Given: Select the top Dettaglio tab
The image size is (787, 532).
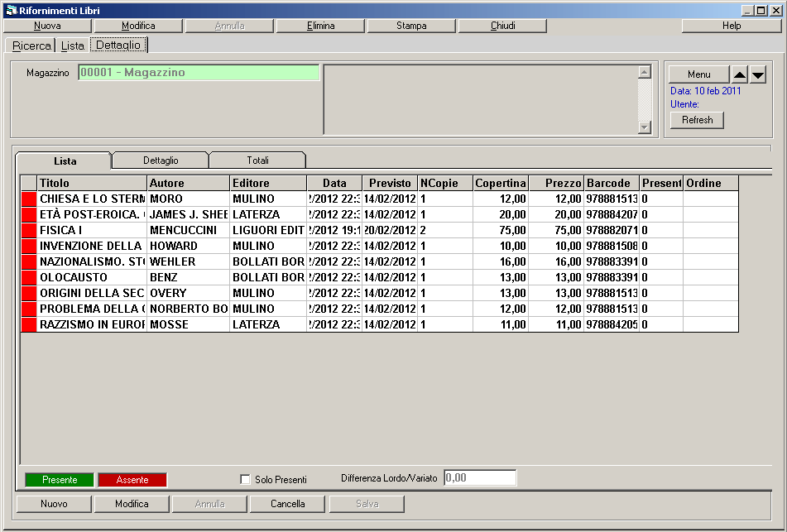Looking at the screenshot, I should [x=118, y=45].
